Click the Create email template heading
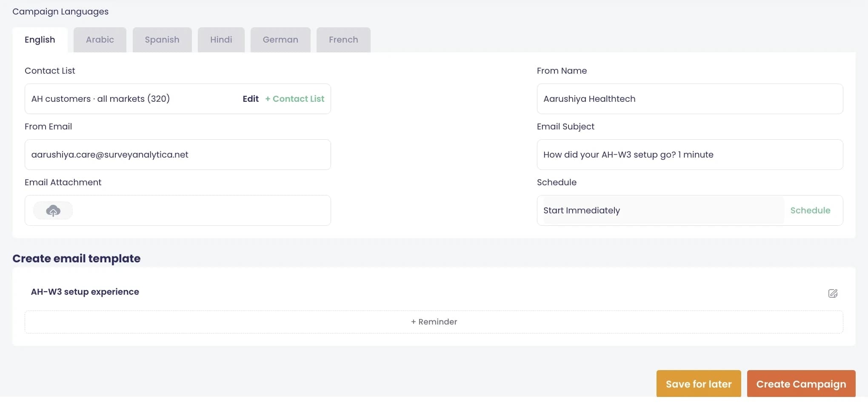868x411 pixels. 77,259
